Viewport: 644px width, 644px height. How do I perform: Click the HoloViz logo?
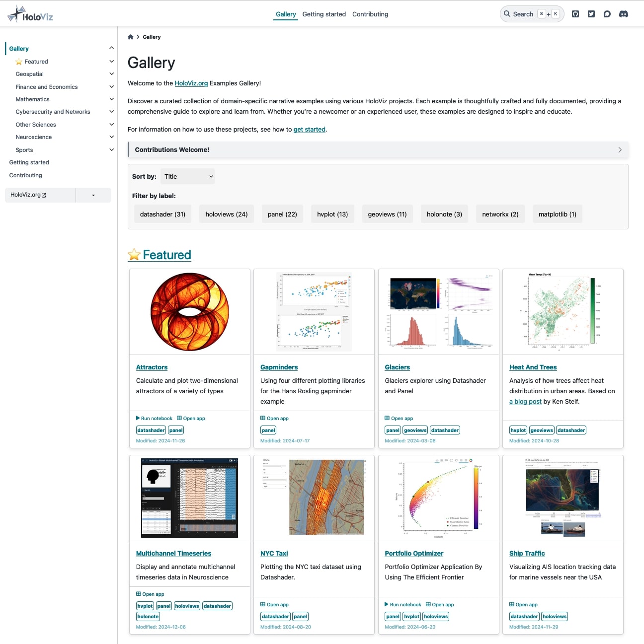coord(30,14)
